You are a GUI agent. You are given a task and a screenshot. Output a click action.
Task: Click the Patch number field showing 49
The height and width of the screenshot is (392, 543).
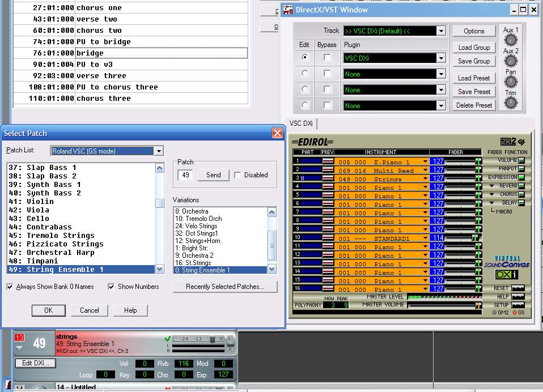pyautogui.click(x=185, y=175)
